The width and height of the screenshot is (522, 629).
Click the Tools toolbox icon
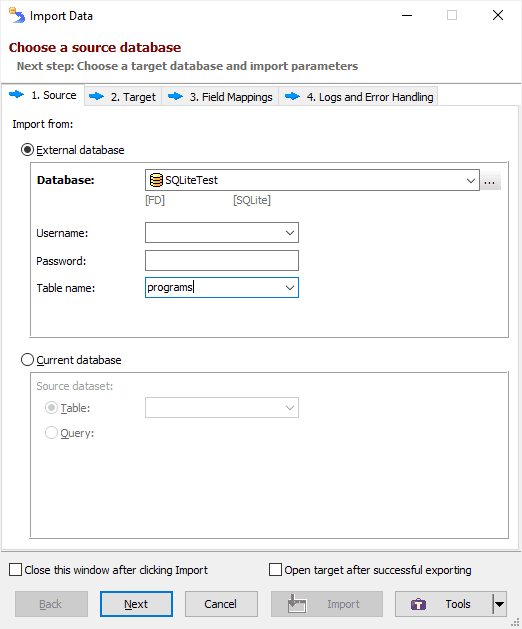[418, 604]
